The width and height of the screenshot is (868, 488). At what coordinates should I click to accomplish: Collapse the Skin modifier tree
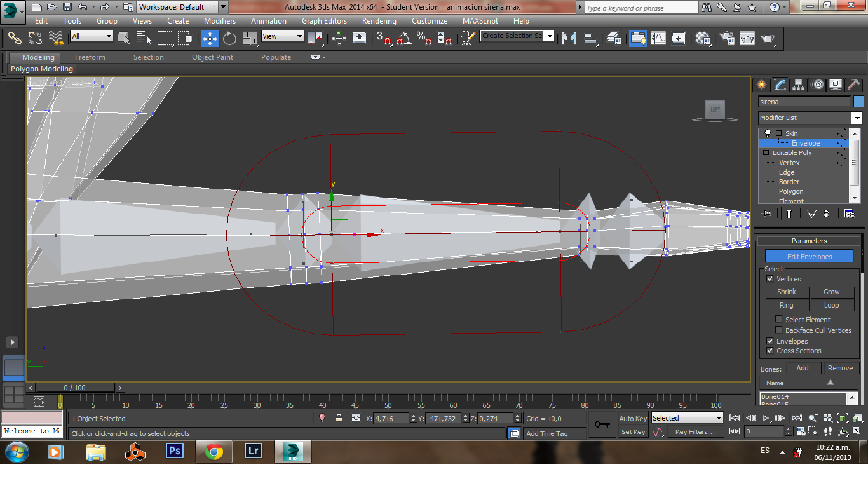(x=778, y=133)
